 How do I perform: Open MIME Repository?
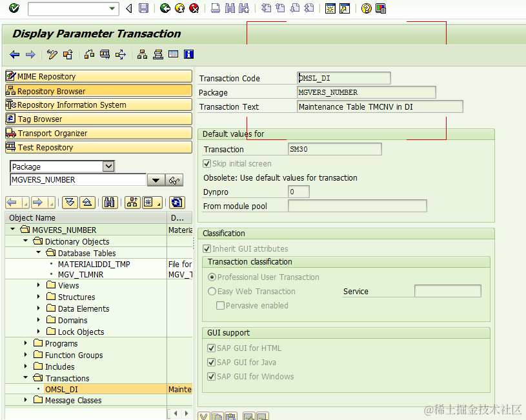tap(99, 77)
